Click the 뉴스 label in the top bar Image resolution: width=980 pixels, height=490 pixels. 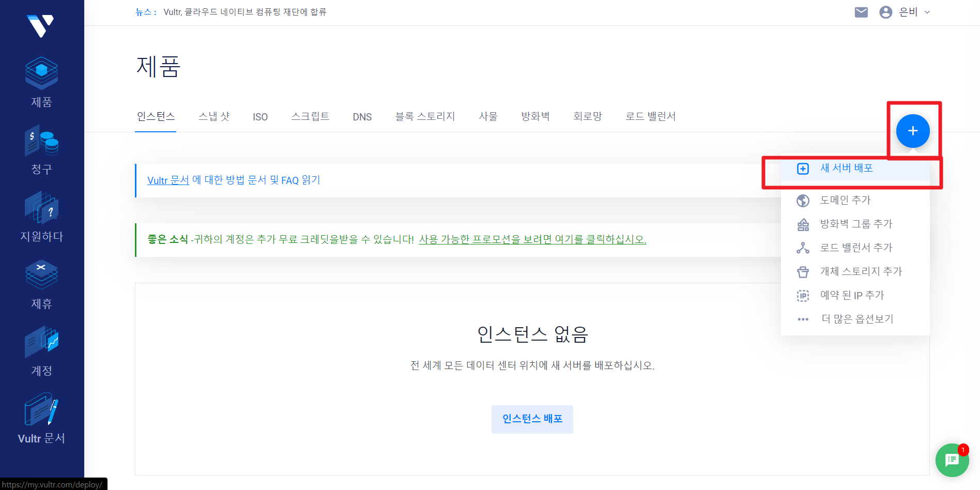click(146, 12)
